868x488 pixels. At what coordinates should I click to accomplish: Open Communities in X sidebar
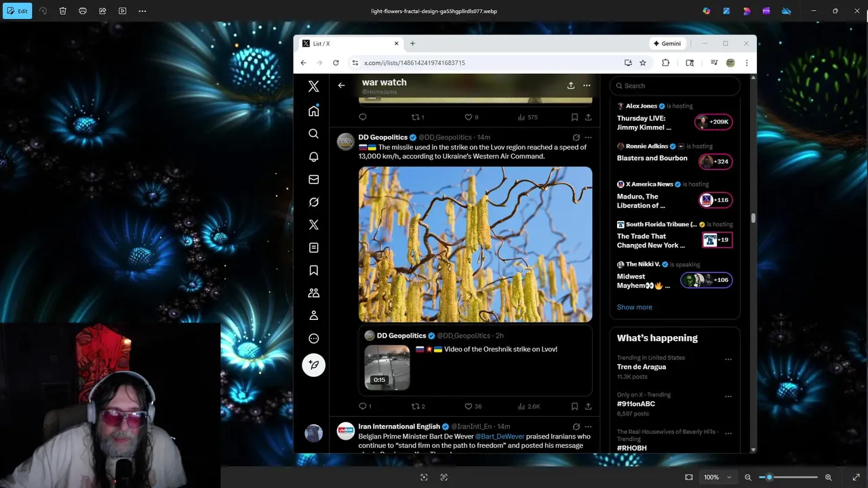[x=313, y=293]
